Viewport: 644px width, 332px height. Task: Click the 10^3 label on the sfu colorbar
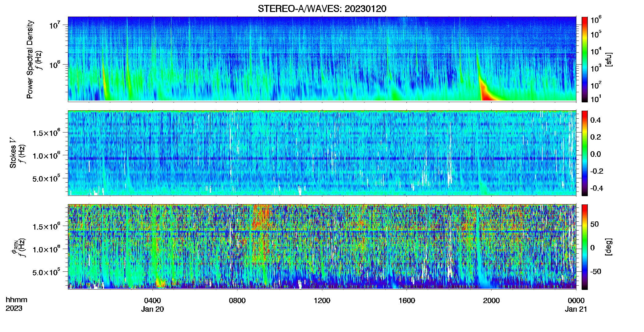[x=596, y=68]
